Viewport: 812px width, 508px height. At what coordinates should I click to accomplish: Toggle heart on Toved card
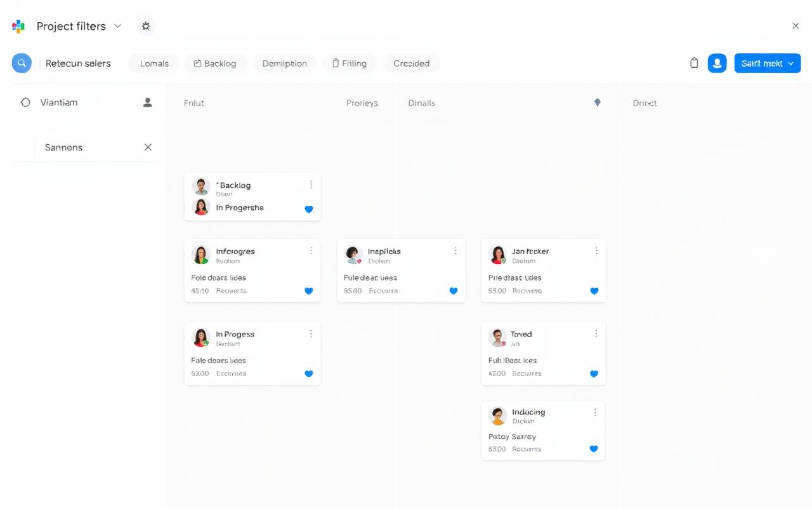tap(594, 373)
